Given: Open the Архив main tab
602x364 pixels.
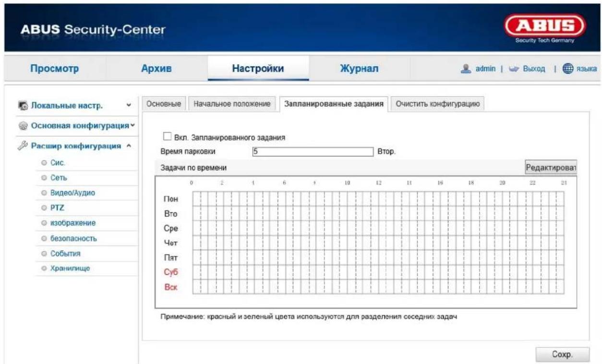Looking at the screenshot, I should click(156, 69).
